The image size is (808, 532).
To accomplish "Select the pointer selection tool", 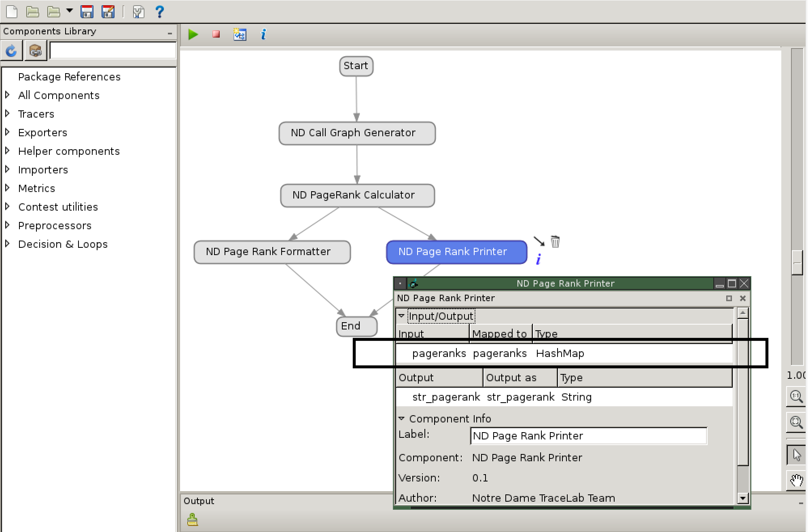I will (x=796, y=455).
